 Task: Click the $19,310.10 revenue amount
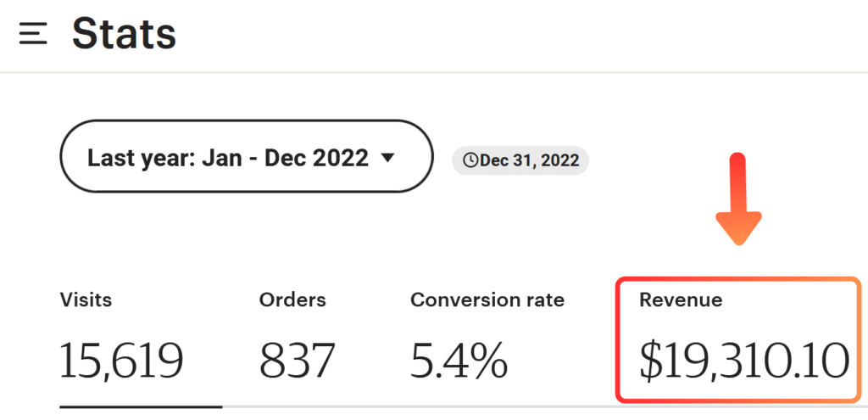[x=743, y=360]
